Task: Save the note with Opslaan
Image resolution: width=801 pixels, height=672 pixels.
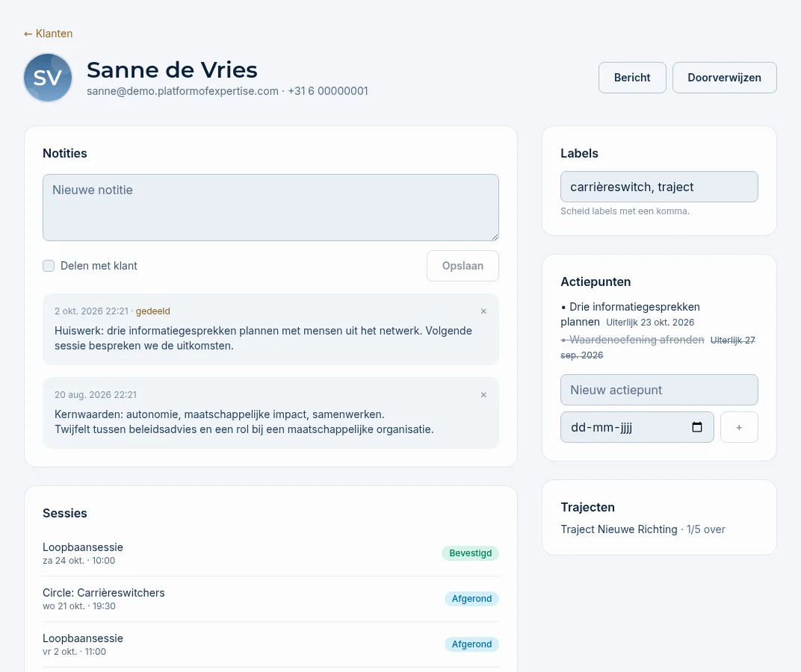Action: (463, 266)
